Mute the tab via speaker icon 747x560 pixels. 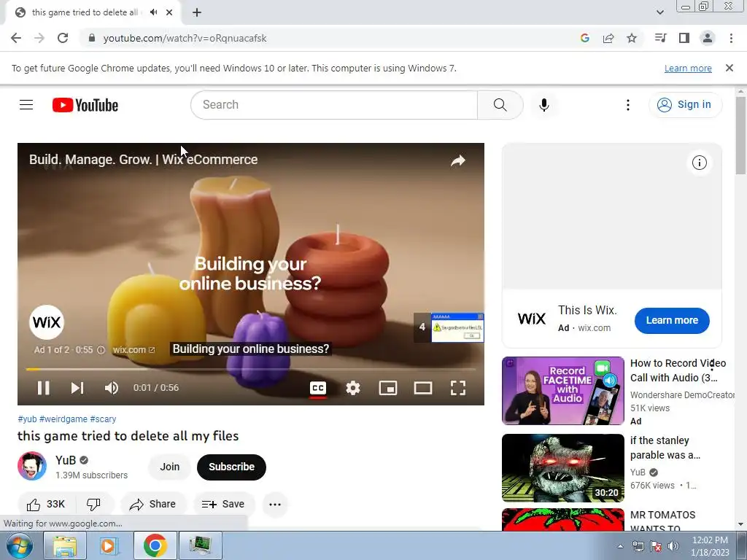pyautogui.click(x=153, y=12)
